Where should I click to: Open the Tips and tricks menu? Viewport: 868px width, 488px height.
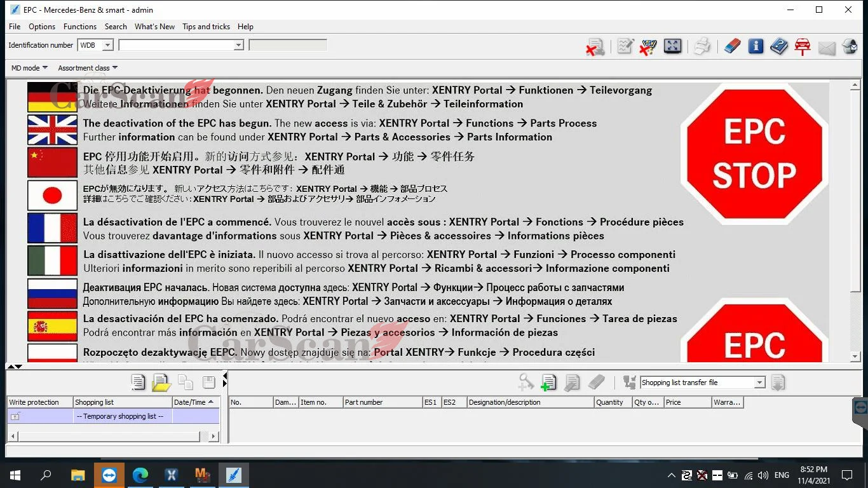[206, 27]
